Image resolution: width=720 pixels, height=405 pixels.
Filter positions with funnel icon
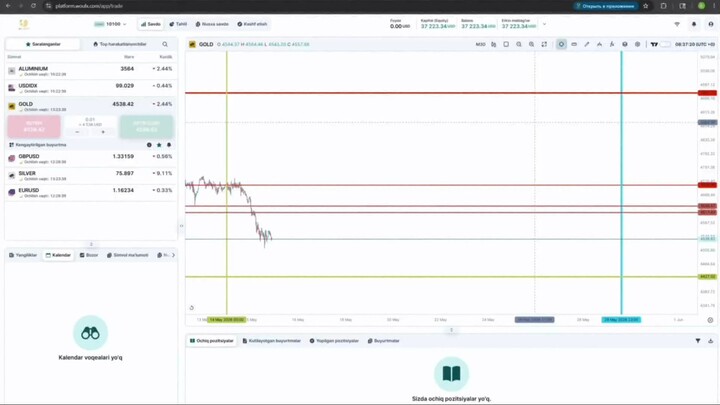[x=698, y=341]
